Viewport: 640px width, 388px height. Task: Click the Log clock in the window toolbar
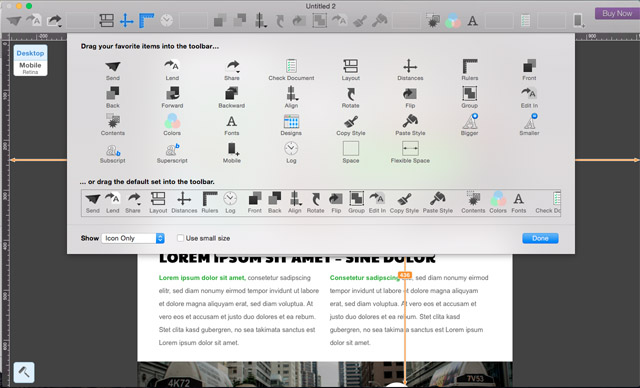167,20
